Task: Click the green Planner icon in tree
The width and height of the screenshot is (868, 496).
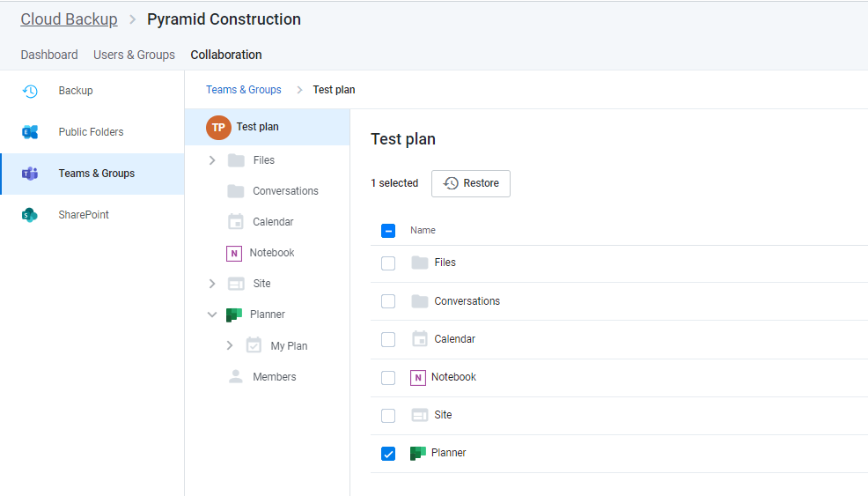Action: 234,315
